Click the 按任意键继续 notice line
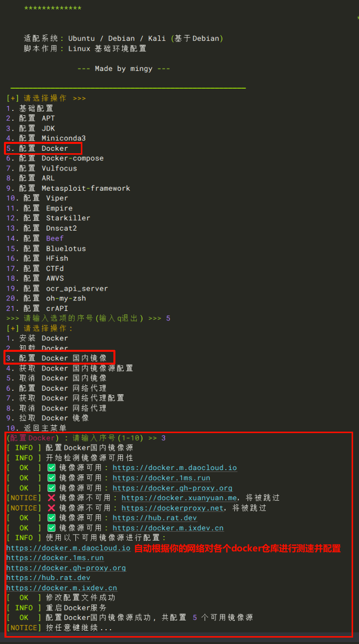359x644 pixels. (x=59, y=628)
